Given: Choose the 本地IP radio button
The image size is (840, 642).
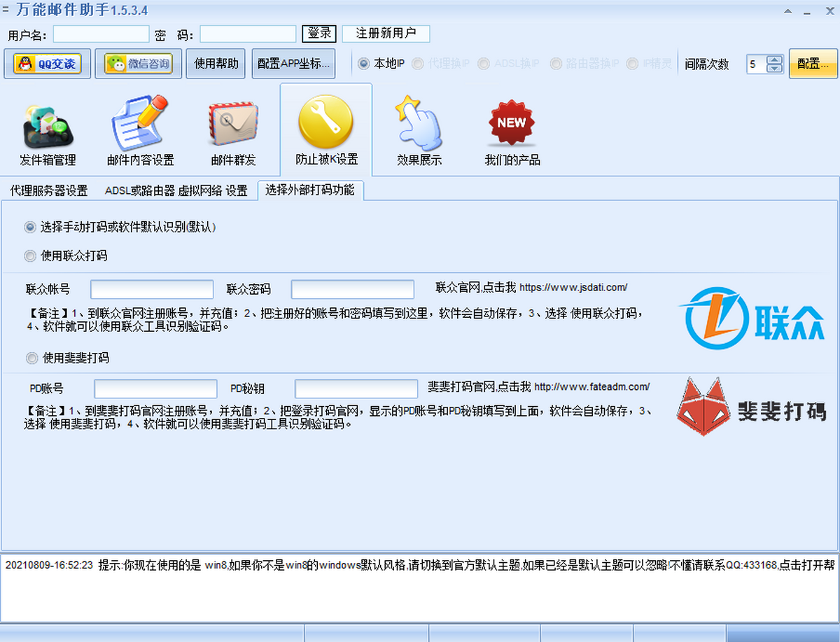Looking at the screenshot, I should point(364,64).
